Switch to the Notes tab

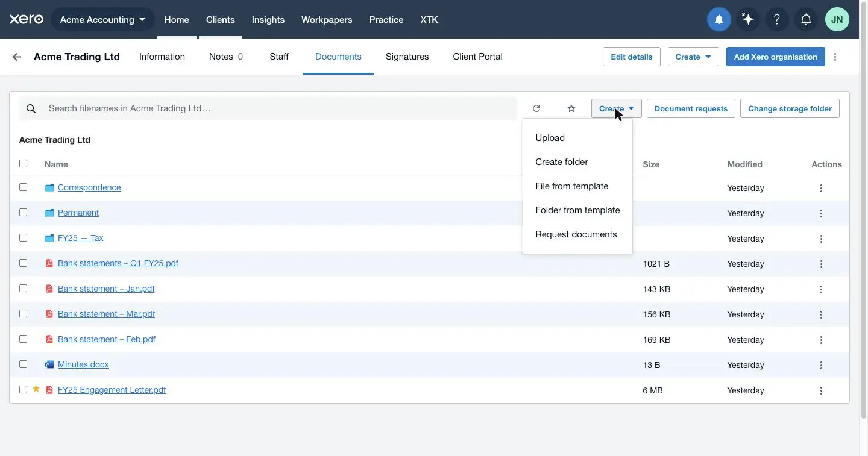click(x=226, y=57)
